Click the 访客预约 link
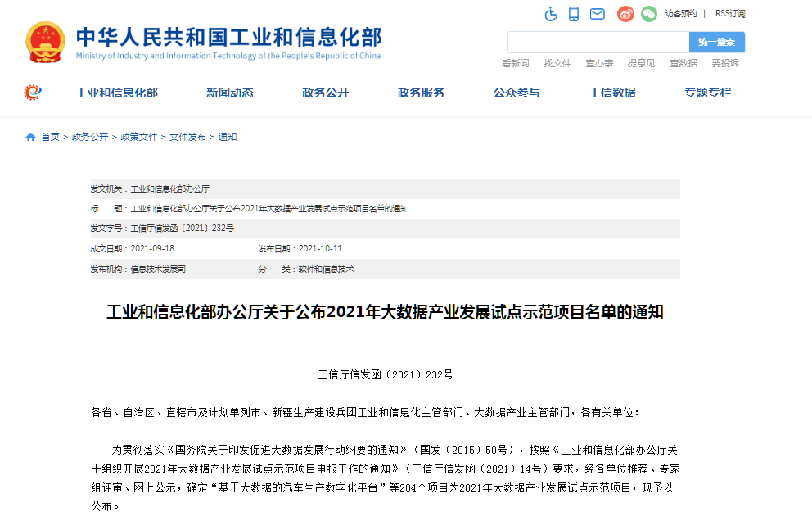Screen dimensions: 812x521 (x=681, y=14)
